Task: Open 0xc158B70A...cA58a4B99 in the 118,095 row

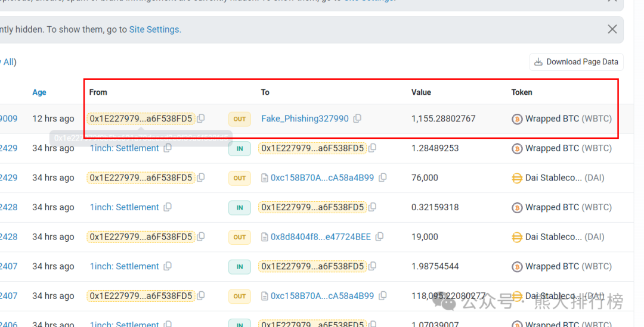Action: pyautogui.click(x=323, y=296)
